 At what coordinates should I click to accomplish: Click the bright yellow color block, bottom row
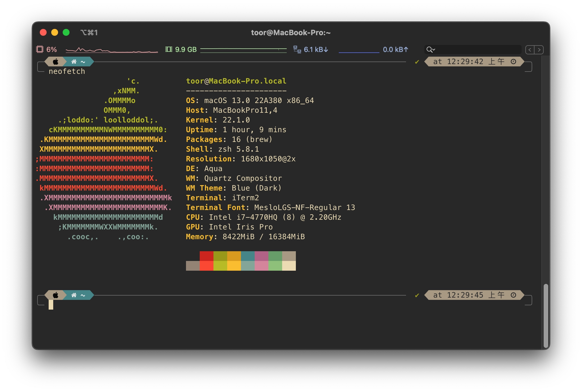pyautogui.click(x=234, y=266)
